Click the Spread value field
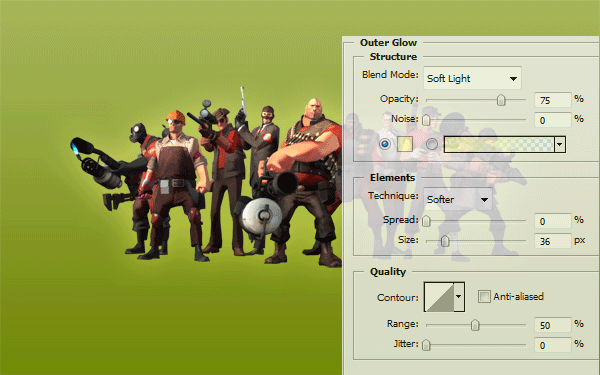The image size is (600, 375). point(553,221)
